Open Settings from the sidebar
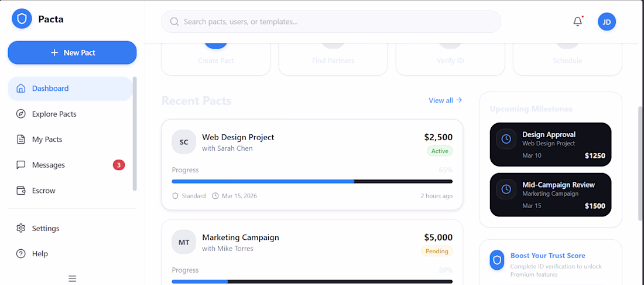644x285 pixels. (46, 228)
